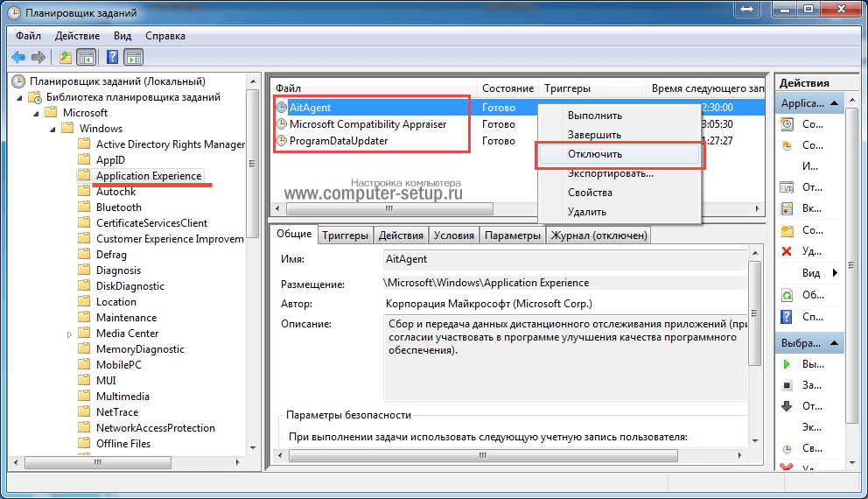Click the Disable down-arrow icon in Actions pane
Screen dimensions: 868x499
787,405
